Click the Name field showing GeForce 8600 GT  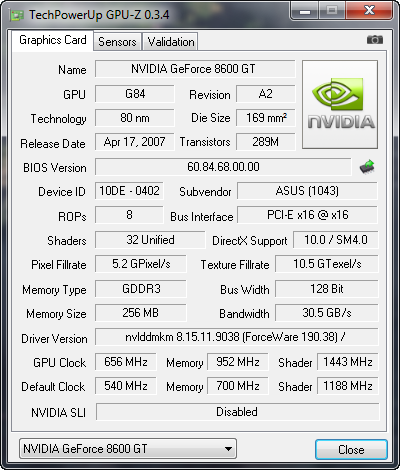pos(195,69)
